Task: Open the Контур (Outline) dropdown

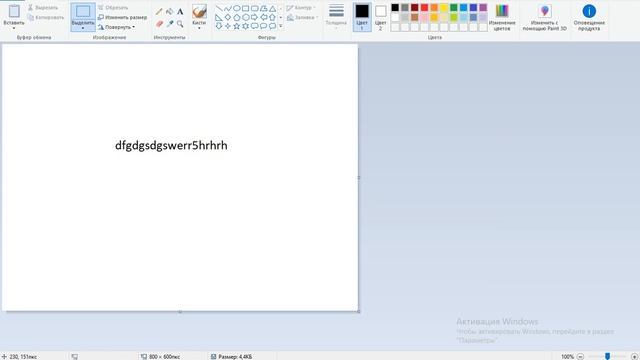Action: tap(301, 8)
